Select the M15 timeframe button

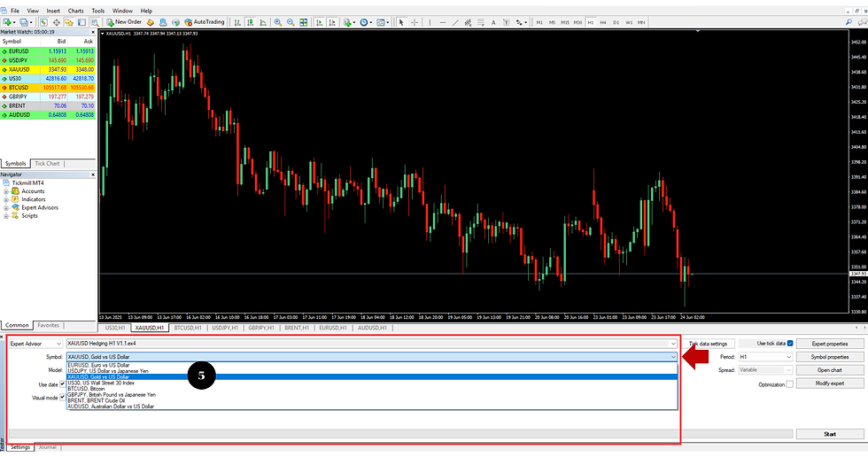pyautogui.click(x=565, y=23)
